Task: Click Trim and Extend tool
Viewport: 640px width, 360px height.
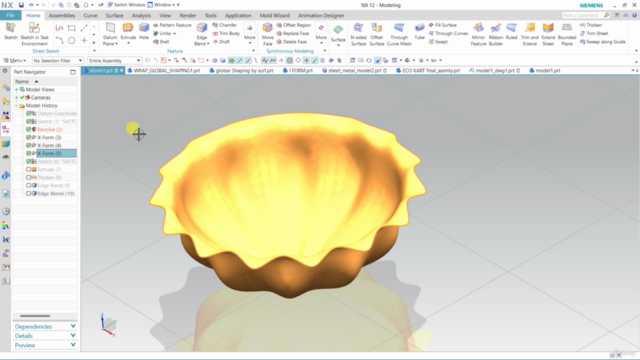Action: [x=530, y=33]
